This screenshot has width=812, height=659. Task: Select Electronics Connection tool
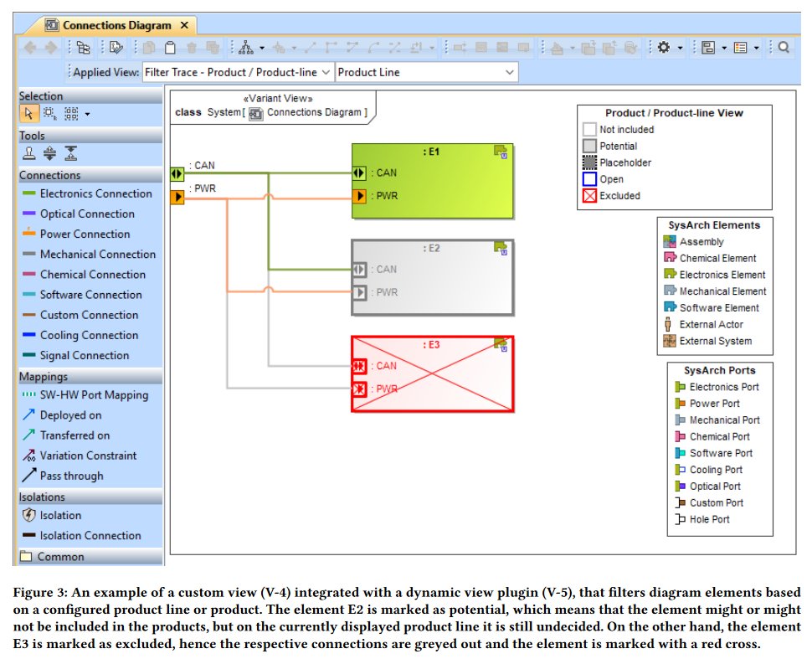pos(88,193)
